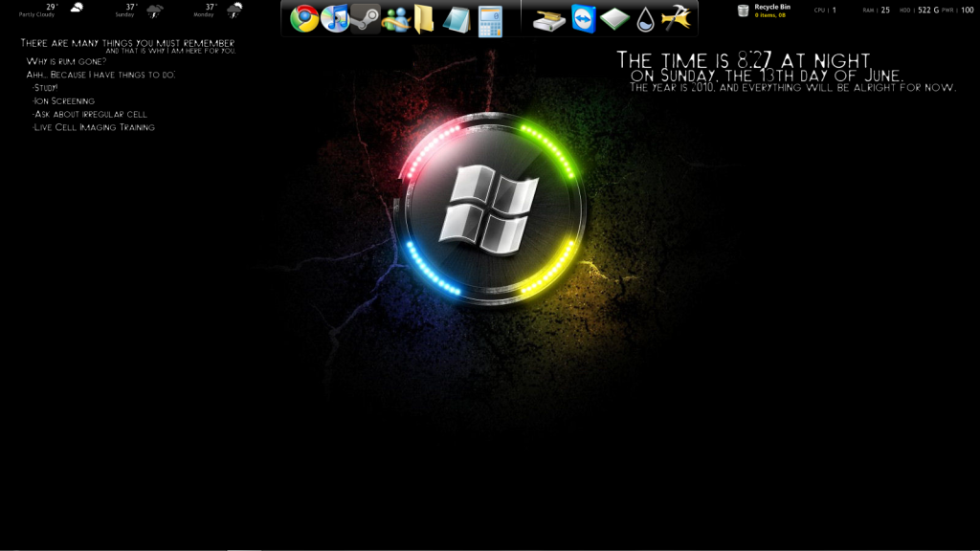Image resolution: width=980 pixels, height=551 pixels.
Task: Click the 'Sunday' forecast label
Action: [124, 14]
